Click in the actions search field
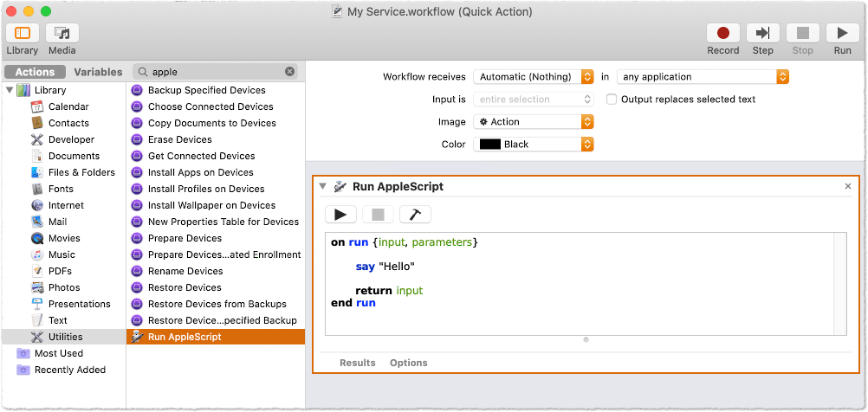 point(216,71)
